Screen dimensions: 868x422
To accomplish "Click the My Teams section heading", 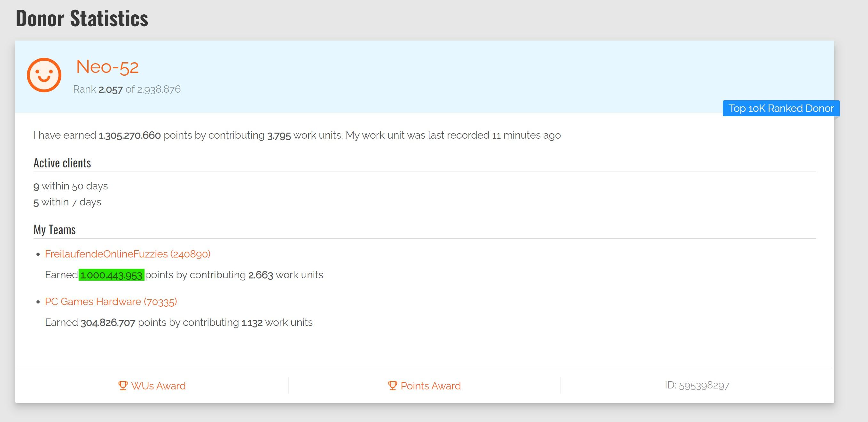I will (54, 230).
